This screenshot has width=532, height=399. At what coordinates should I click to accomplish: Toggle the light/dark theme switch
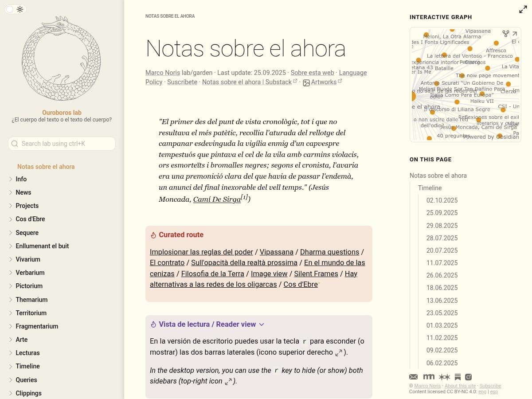click(x=15, y=9)
